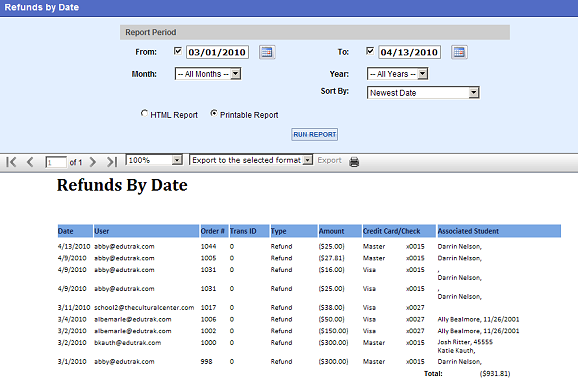Go to last report page
Viewport: 578px width, 380px height.
pyautogui.click(x=112, y=162)
